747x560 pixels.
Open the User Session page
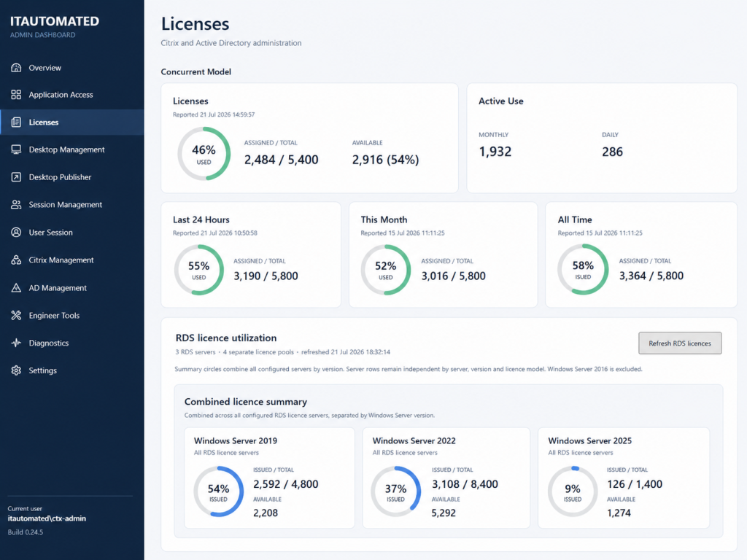72,233
